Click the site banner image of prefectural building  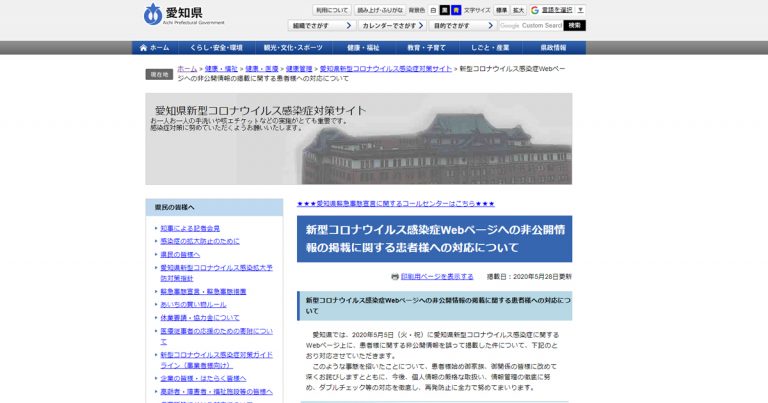click(x=359, y=139)
